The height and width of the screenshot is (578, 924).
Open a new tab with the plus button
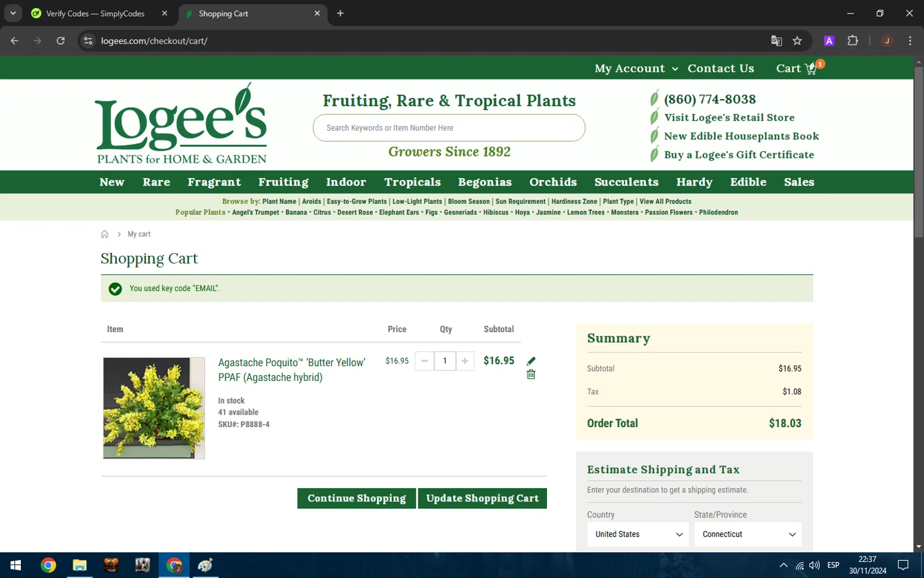point(340,13)
